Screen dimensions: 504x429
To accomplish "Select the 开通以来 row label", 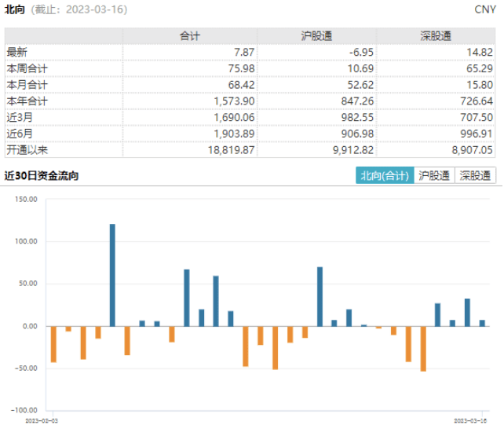I will (x=27, y=150).
